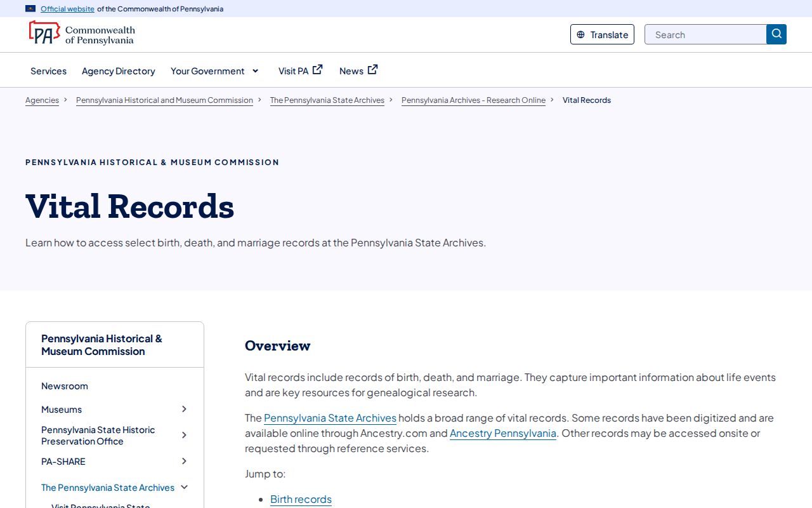This screenshot has width=812, height=508.
Task: Click the Translate button
Action: [x=602, y=34]
